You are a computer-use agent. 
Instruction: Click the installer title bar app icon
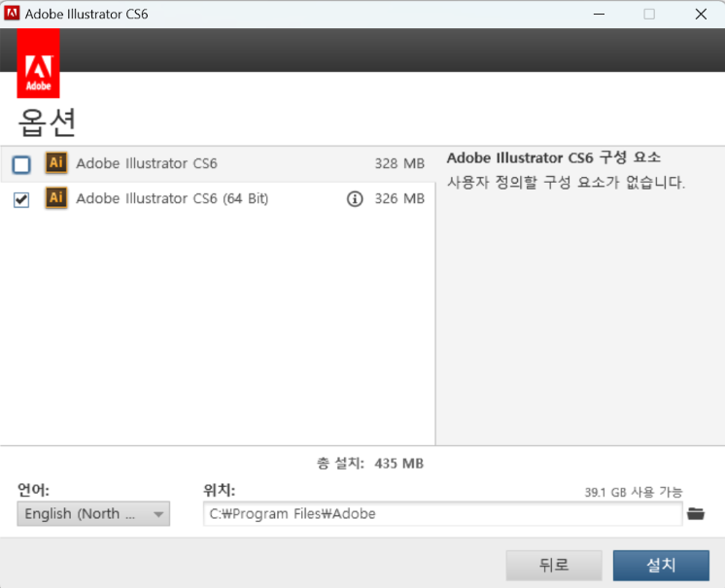(x=12, y=14)
